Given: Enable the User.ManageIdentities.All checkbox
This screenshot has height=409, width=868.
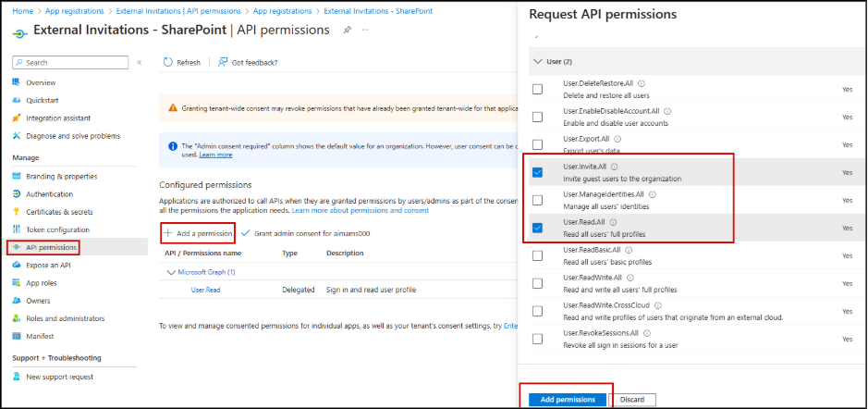Looking at the screenshot, I should pyautogui.click(x=537, y=200).
